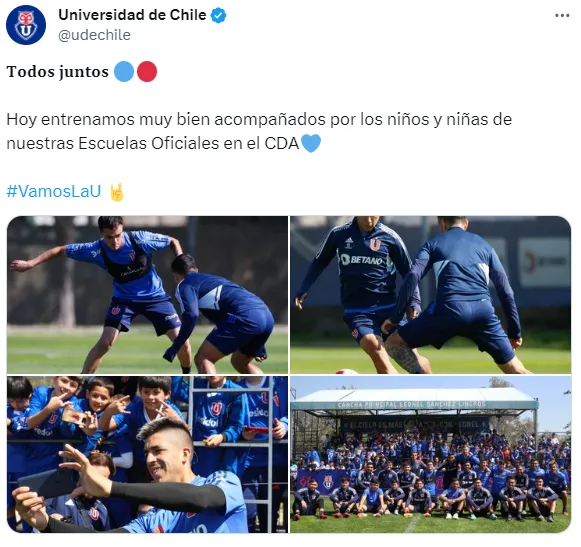Click the blue heart emoji after CDA
The width and height of the screenshot is (581, 547).
click(311, 143)
